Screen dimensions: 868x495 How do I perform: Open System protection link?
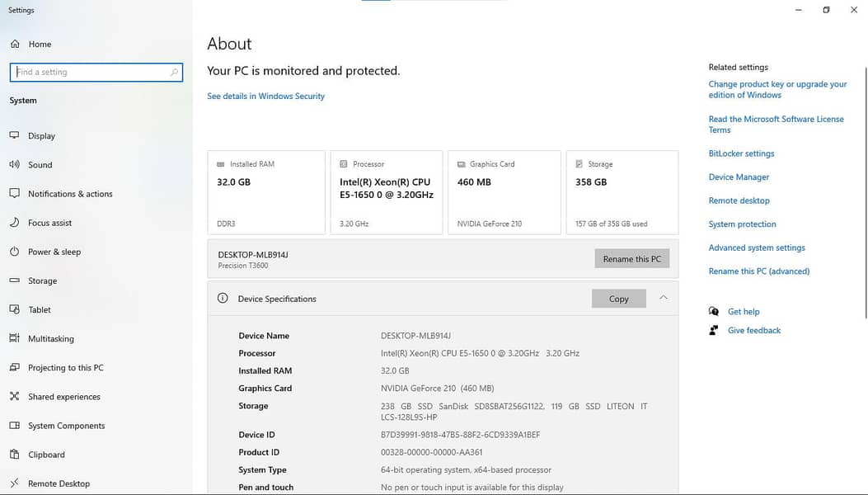point(743,224)
